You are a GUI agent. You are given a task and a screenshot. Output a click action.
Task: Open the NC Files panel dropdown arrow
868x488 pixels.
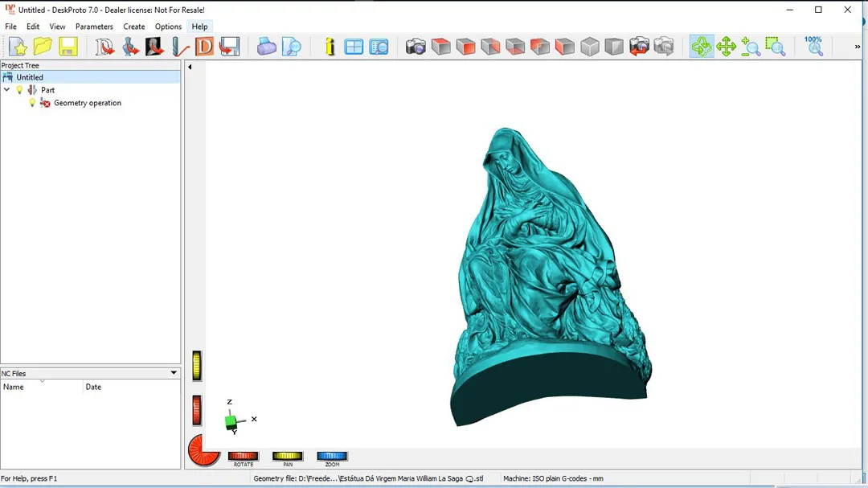[x=173, y=373]
